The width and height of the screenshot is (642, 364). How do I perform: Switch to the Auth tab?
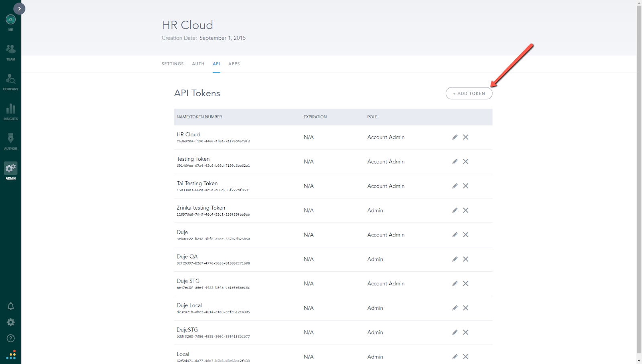tap(198, 64)
